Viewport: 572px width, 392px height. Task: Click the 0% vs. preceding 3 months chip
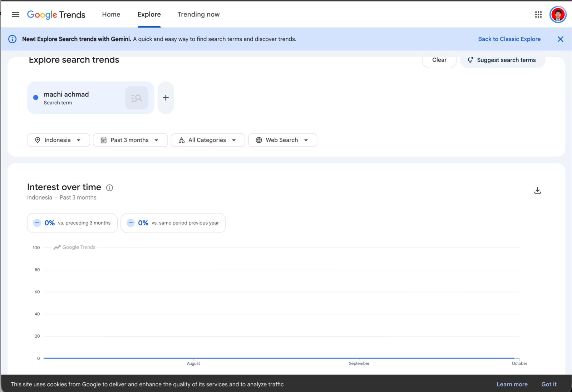point(72,223)
